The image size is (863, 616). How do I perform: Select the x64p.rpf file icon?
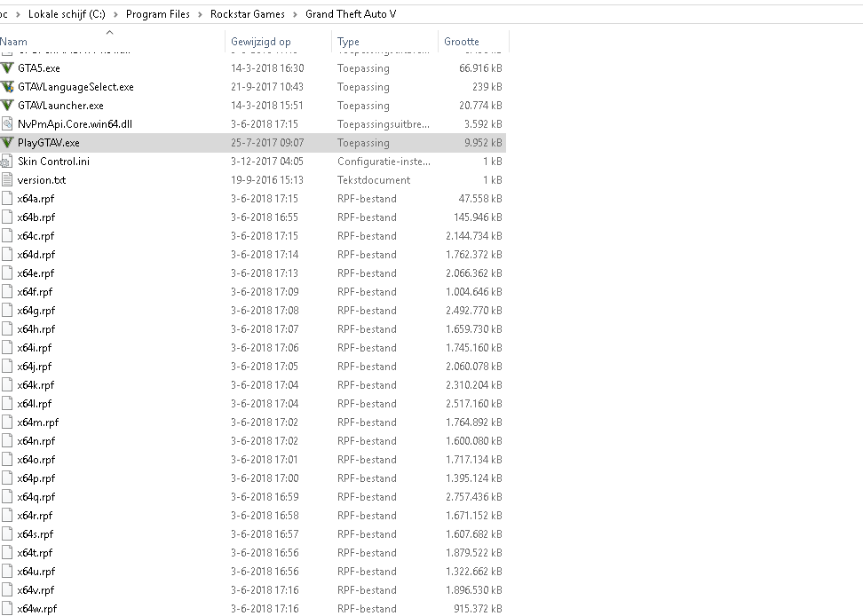point(7,478)
